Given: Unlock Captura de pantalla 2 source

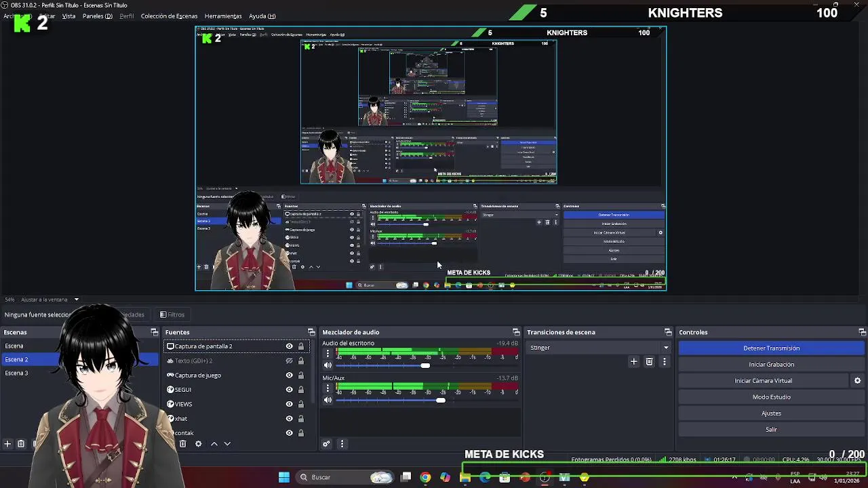Looking at the screenshot, I should pyautogui.click(x=301, y=346).
